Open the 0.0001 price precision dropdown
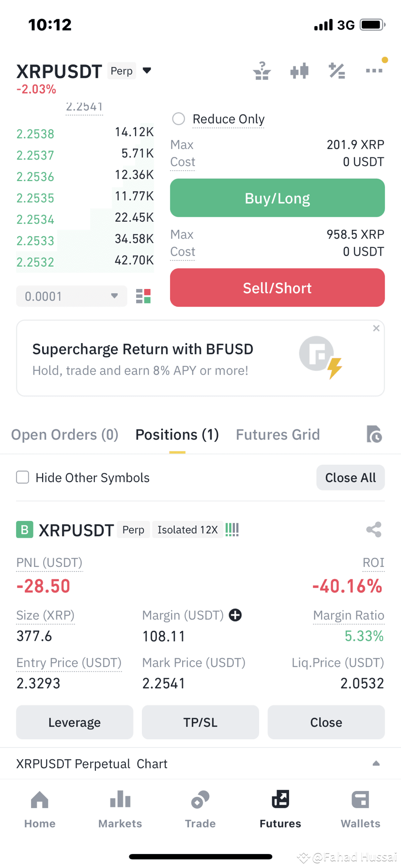This screenshot has height=868, width=401. pos(72,296)
